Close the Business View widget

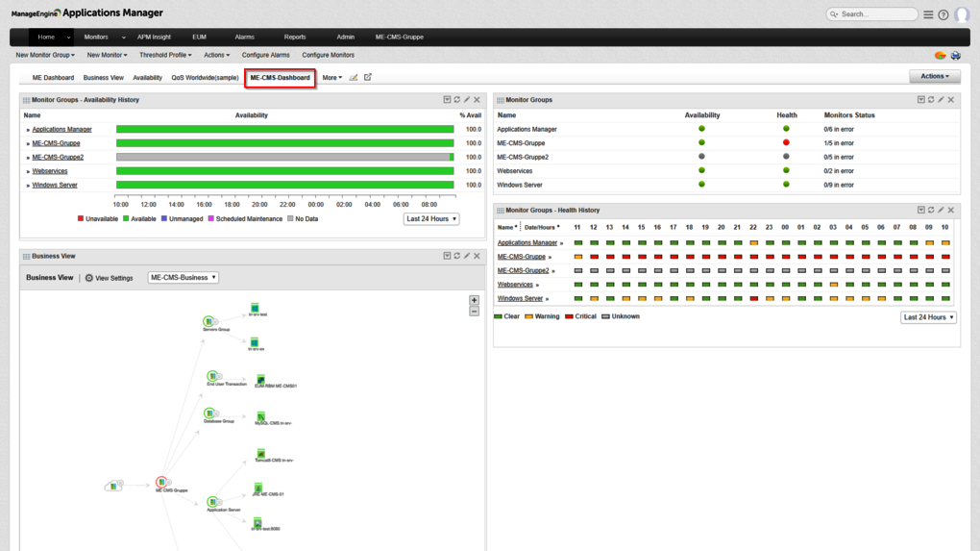[x=477, y=256]
